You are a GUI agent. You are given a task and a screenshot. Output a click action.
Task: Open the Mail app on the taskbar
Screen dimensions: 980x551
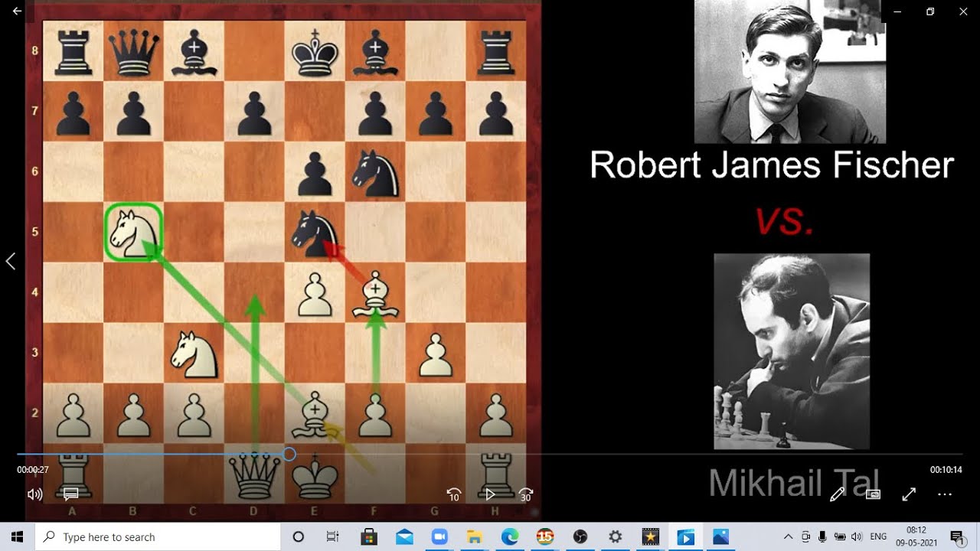click(x=404, y=536)
